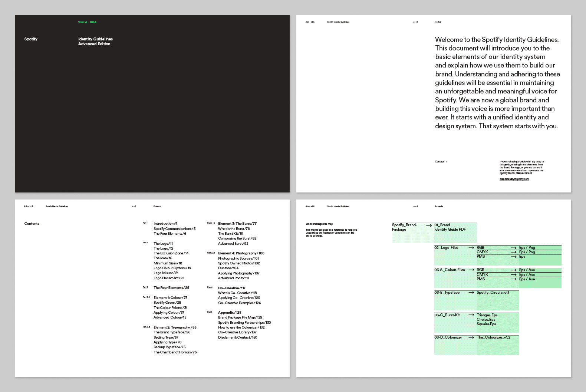Open contents entry 'How to use the Colourizer/132'

(241, 327)
